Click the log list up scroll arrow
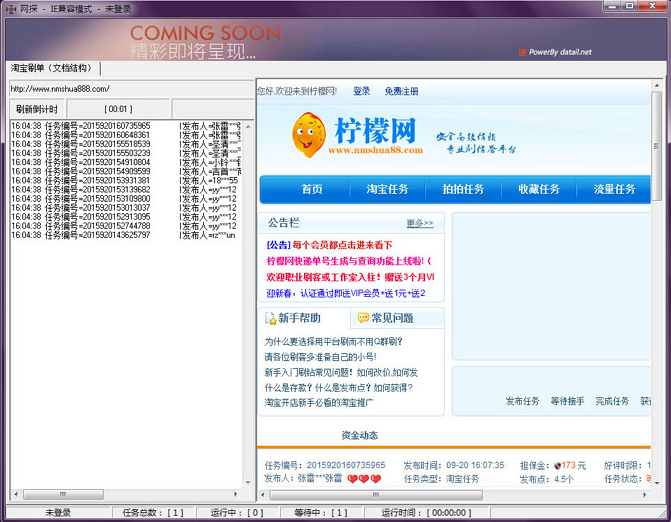671x522 pixels. pos(248,127)
